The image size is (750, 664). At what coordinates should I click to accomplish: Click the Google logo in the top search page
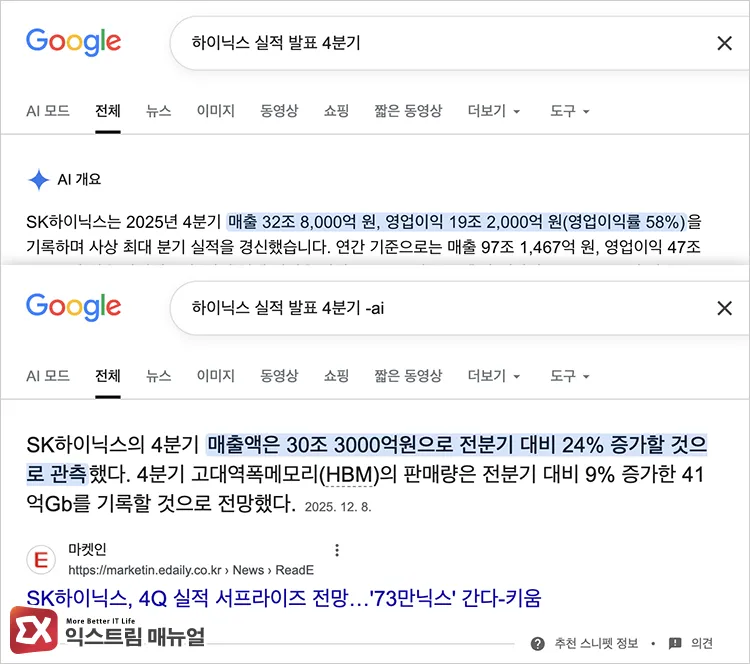point(73,42)
